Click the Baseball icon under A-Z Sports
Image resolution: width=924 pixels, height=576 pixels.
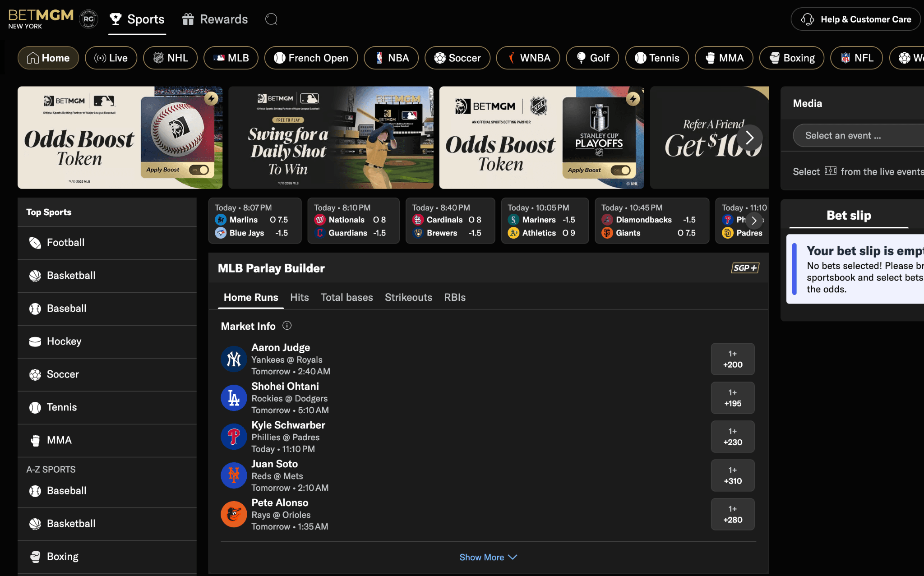pos(35,491)
